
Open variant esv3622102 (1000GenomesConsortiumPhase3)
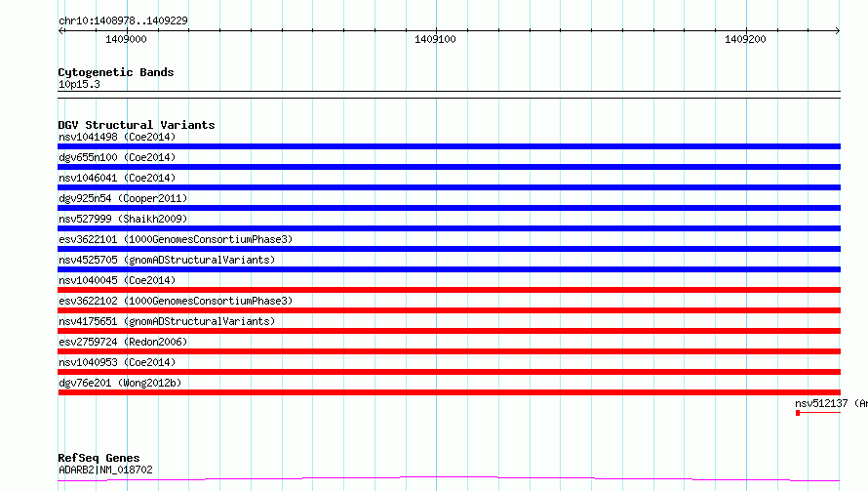[x=176, y=301]
